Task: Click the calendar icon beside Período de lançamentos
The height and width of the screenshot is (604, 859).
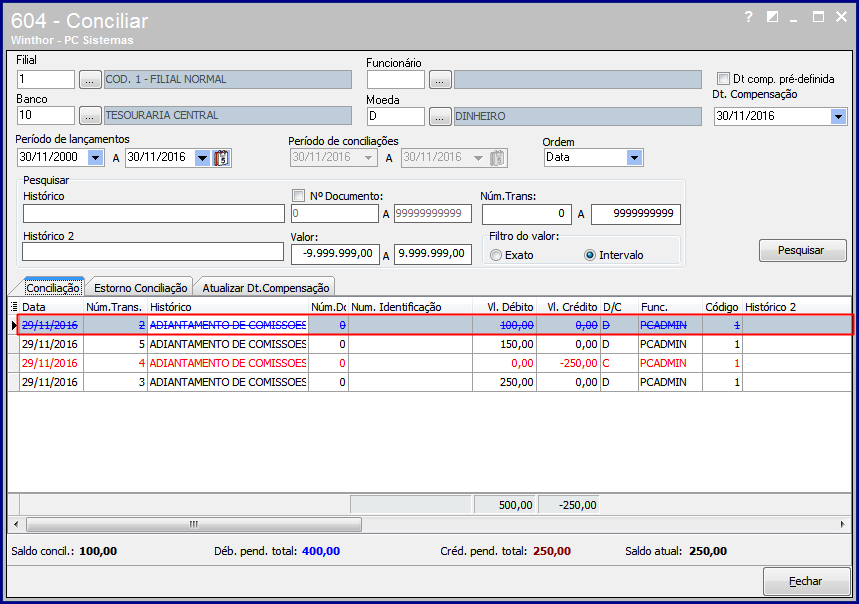Action: (222, 158)
